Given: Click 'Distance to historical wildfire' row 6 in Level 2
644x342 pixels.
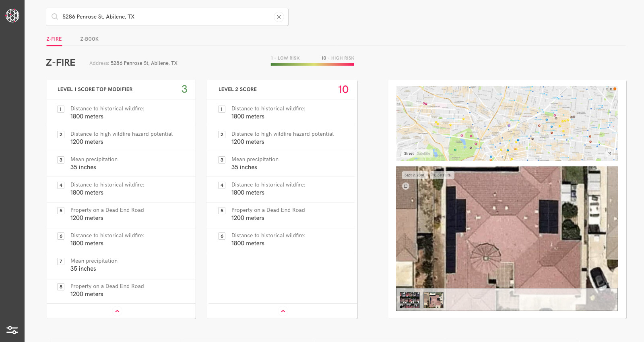Looking at the screenshot, I should point(268,236).
